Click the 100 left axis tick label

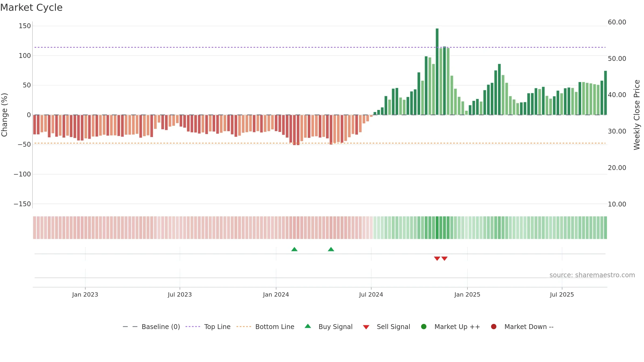pyautogui.click(x=25, y=56)
